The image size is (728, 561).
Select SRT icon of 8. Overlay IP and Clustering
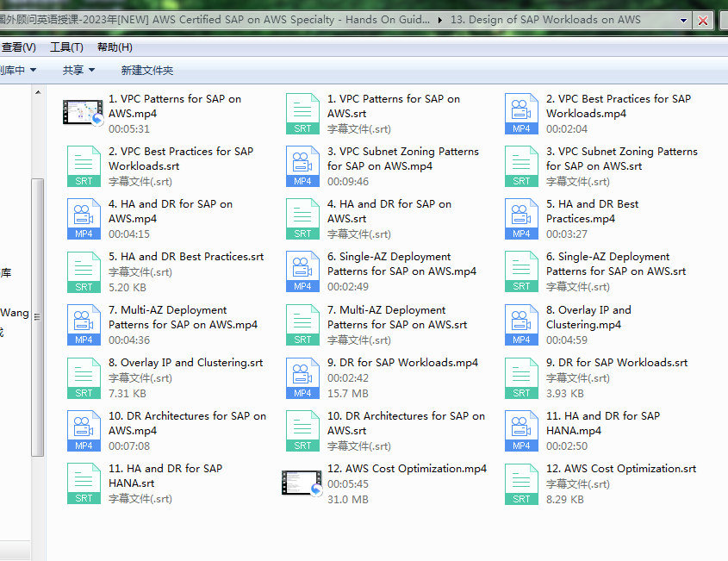pyautogui.click(x=84, y=377)
